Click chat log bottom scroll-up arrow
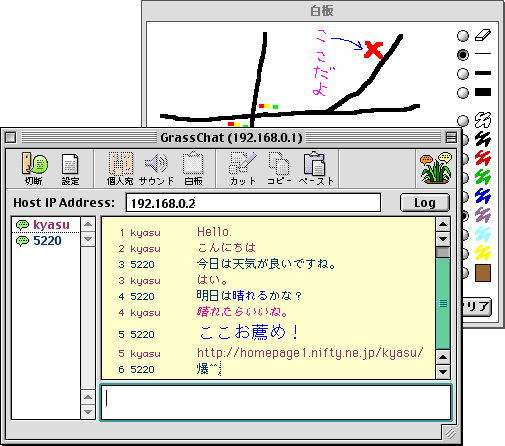 [443, 357]
